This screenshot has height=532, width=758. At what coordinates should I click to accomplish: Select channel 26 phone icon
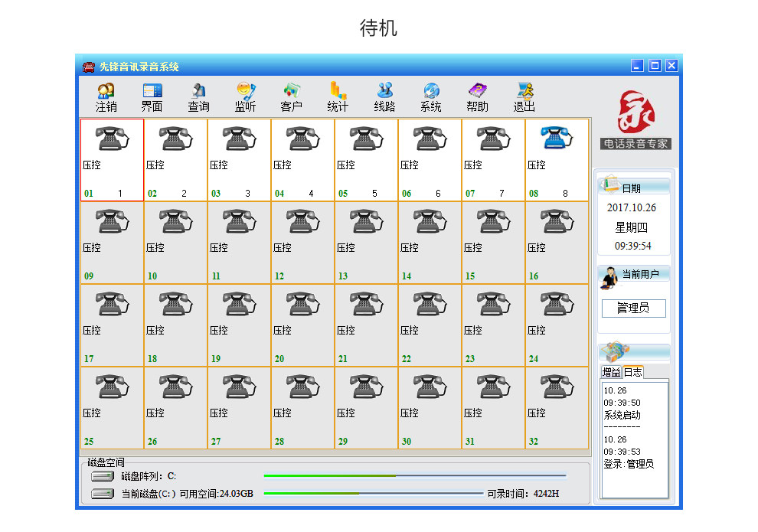point(176,387)
